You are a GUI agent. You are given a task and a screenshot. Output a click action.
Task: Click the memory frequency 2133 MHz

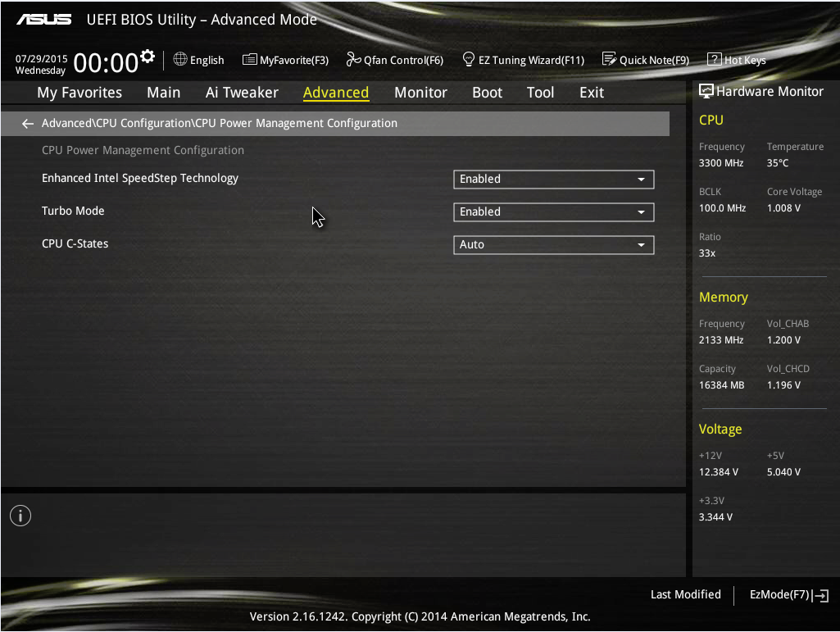(721, 340)
